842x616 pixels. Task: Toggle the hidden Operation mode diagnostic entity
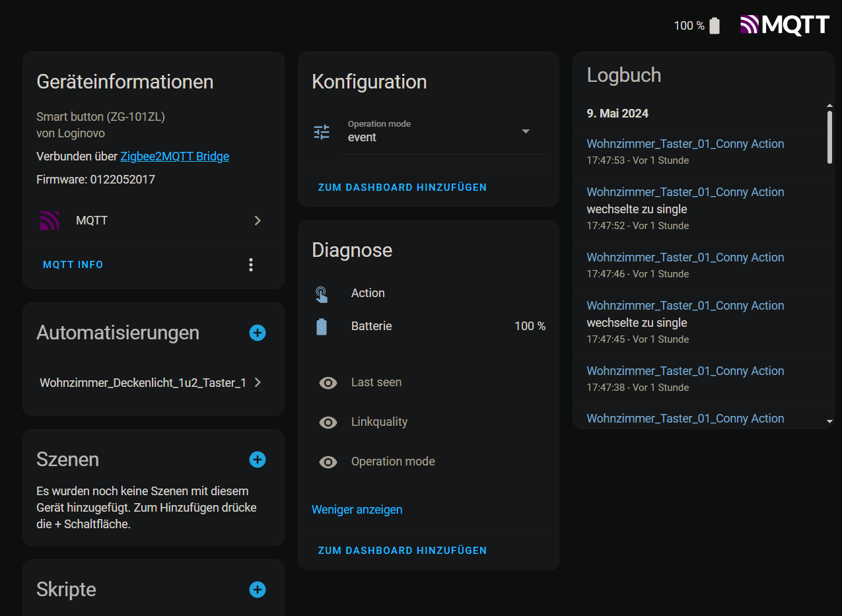pos(328,462)
